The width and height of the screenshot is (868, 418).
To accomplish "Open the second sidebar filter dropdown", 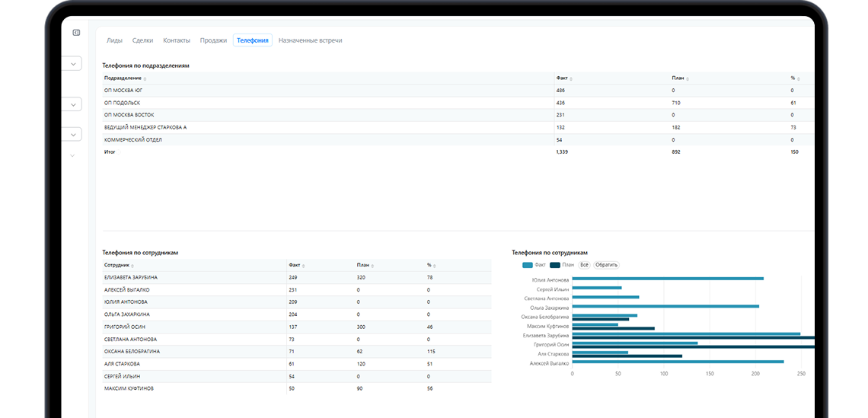I will (73, 104).
